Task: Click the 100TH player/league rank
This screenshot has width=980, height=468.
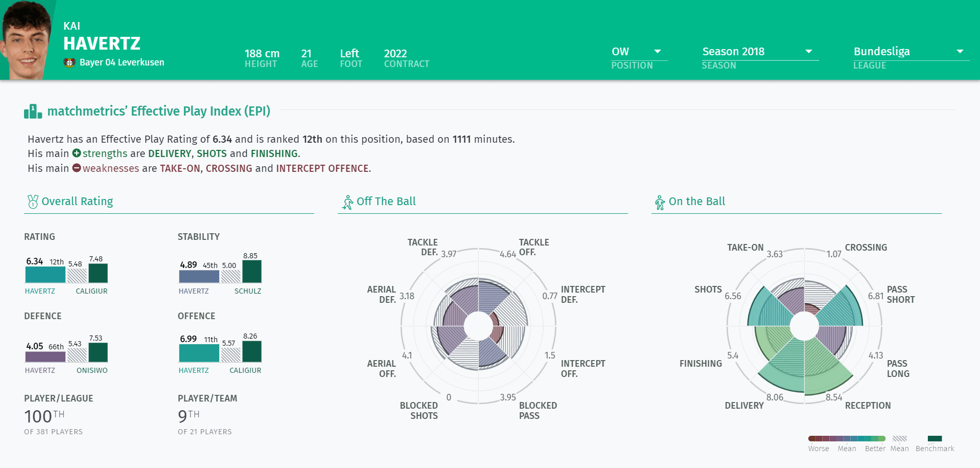Action: tap(44, 416)
